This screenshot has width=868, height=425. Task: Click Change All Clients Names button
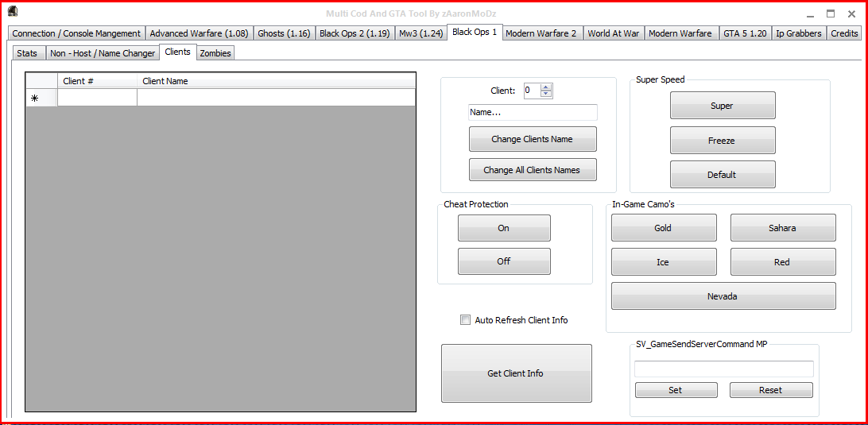(533, 170)
